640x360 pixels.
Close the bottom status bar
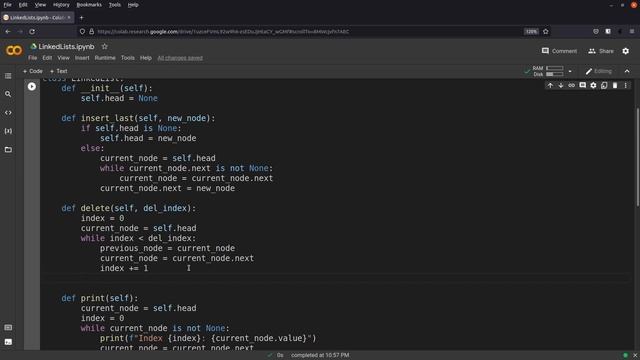coord(635,355)
